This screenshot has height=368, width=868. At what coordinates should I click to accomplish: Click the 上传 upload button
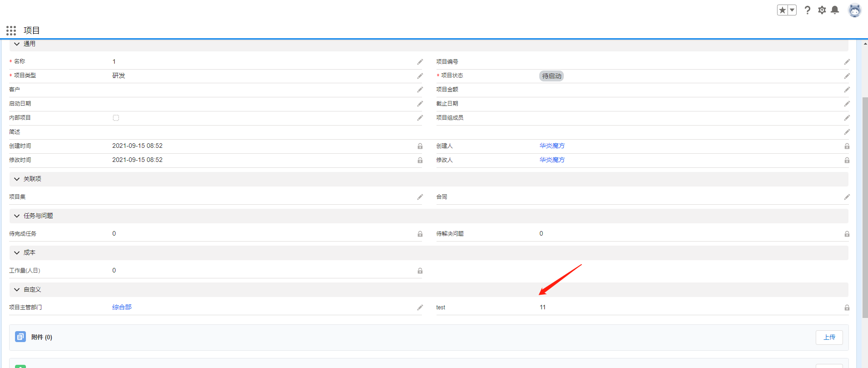(x=829, y=337)
